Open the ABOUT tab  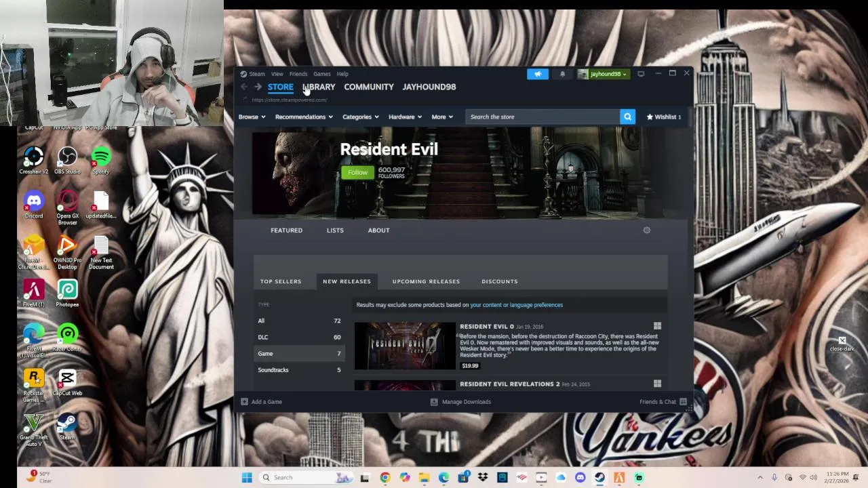click(x=378, y=230)
